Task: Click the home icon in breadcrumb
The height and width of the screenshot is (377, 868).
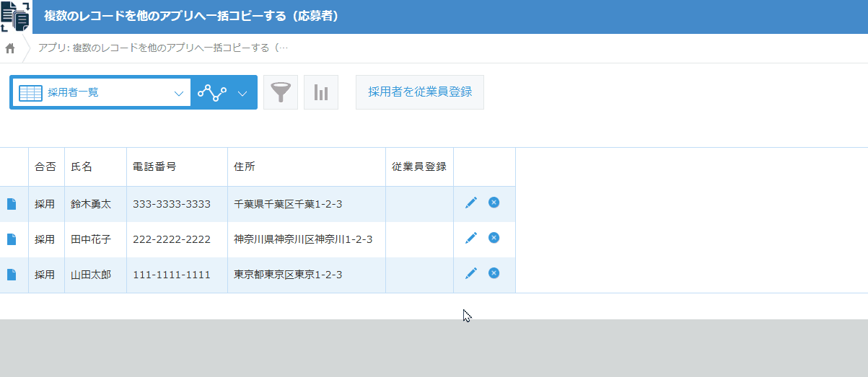Action: pos(10,49)
